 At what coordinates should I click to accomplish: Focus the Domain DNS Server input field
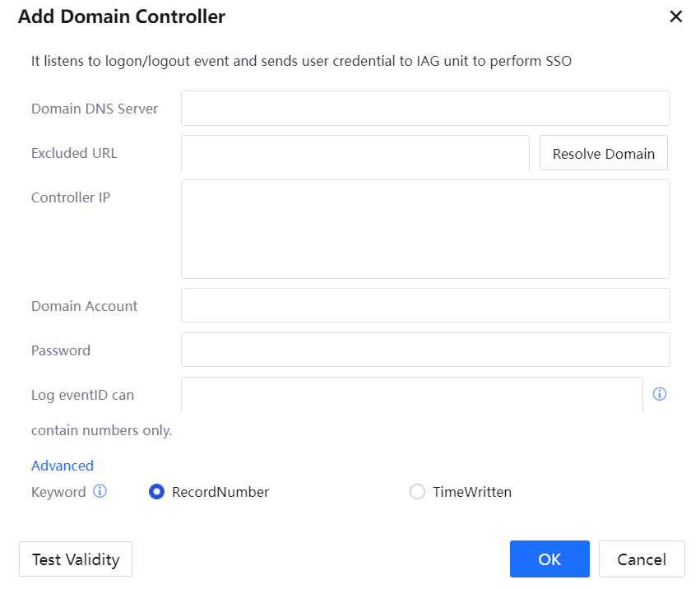[x=425, y=109]
